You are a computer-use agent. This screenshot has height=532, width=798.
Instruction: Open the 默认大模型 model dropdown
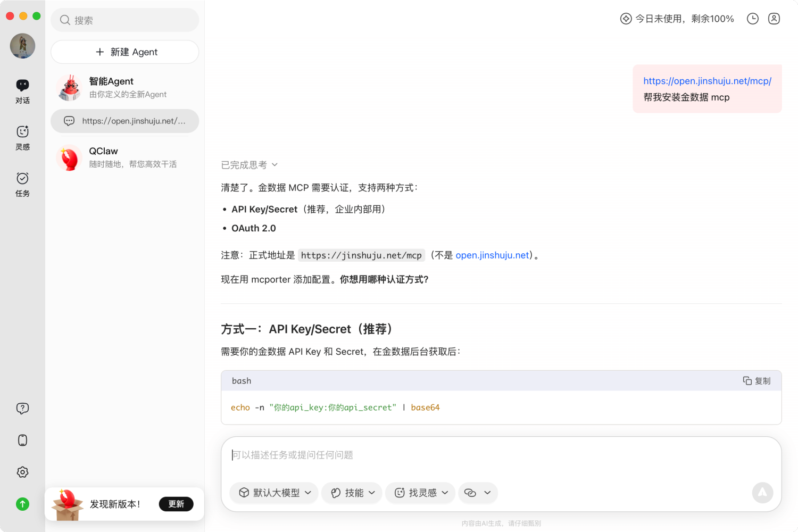click(275, 493)
